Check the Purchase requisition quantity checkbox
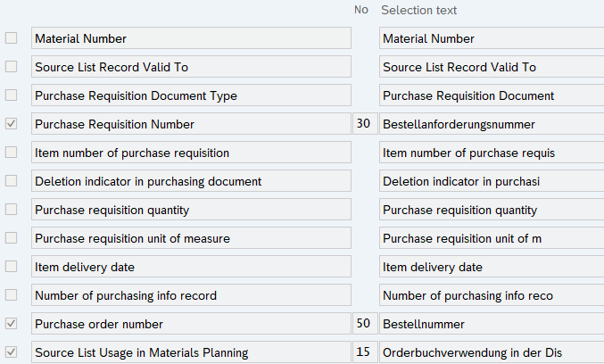The width and height of the screenshot is (604, 364). click(x=11, y=210)
